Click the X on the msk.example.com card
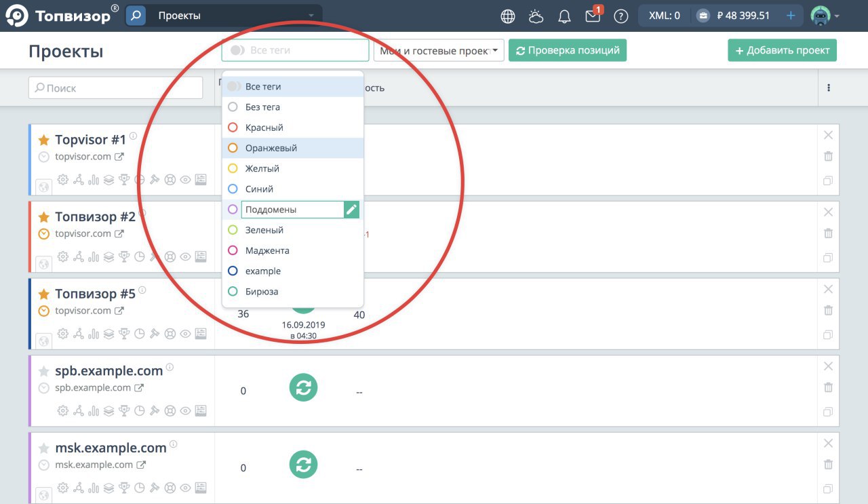Screen dimensions: 868x504 (x=828, y=444)
